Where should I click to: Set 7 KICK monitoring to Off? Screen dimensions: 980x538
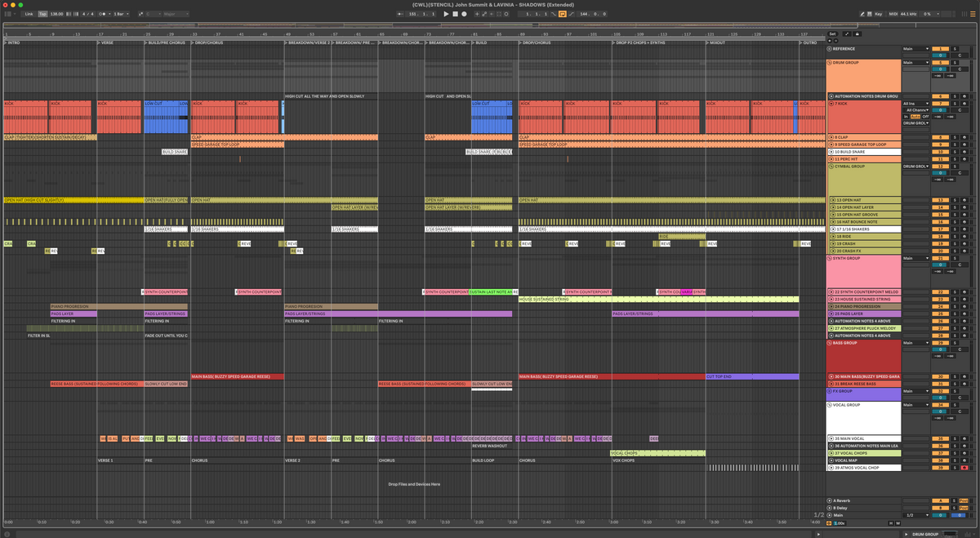(927, 116)
